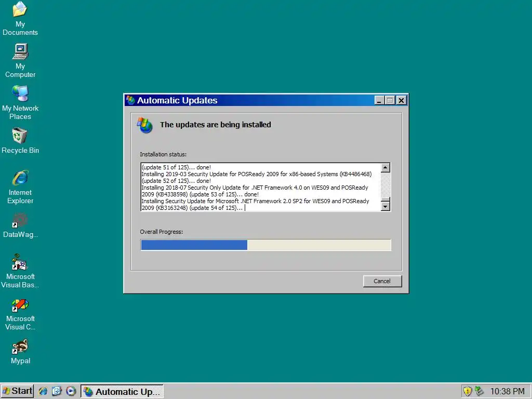This screenshot has width=532, height=399.
Task: Click the Windows Update globe icon in dialog
Action: [145, 125]
